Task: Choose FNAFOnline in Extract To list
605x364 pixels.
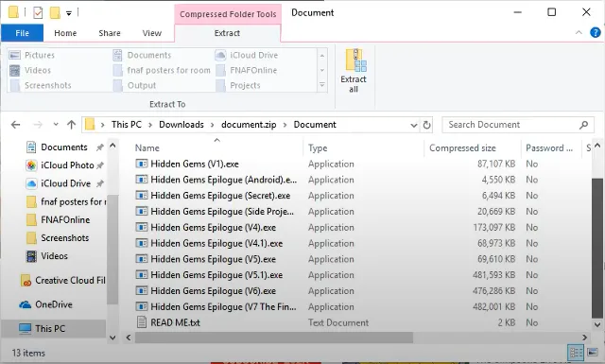Action: [247, 70]
